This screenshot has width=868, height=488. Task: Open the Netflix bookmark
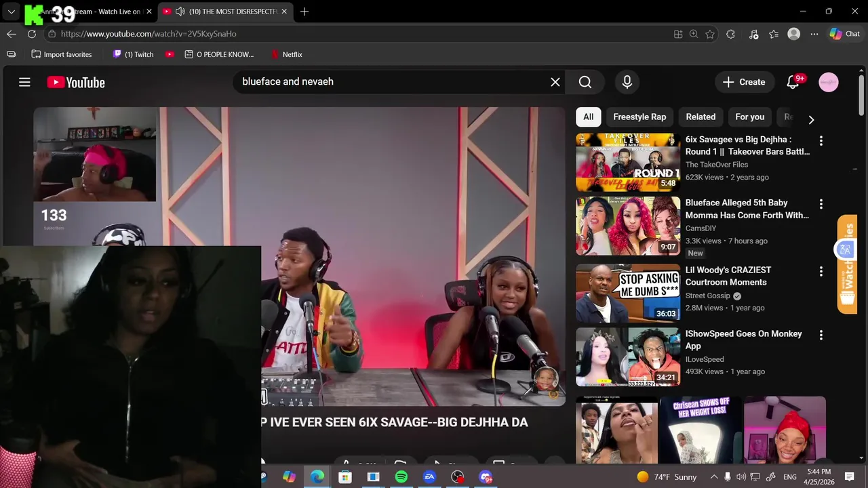pyautogui.click(x=286, y=54)
